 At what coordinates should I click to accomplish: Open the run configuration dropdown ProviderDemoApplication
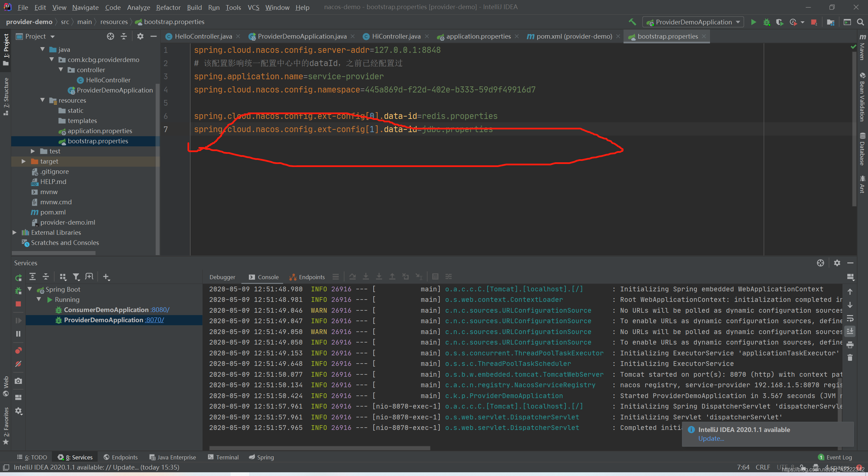point(693,22)
